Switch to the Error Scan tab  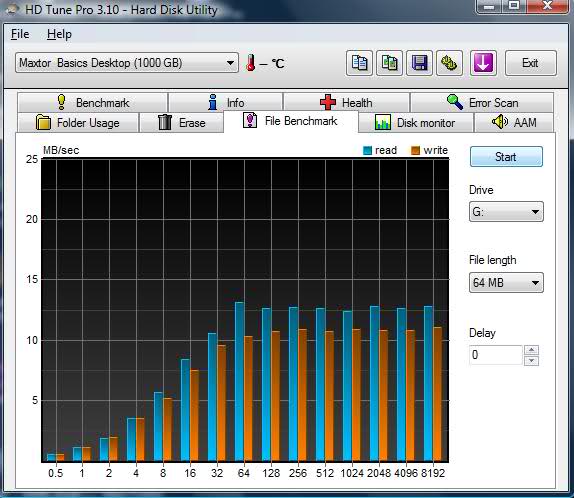point(482,103)
